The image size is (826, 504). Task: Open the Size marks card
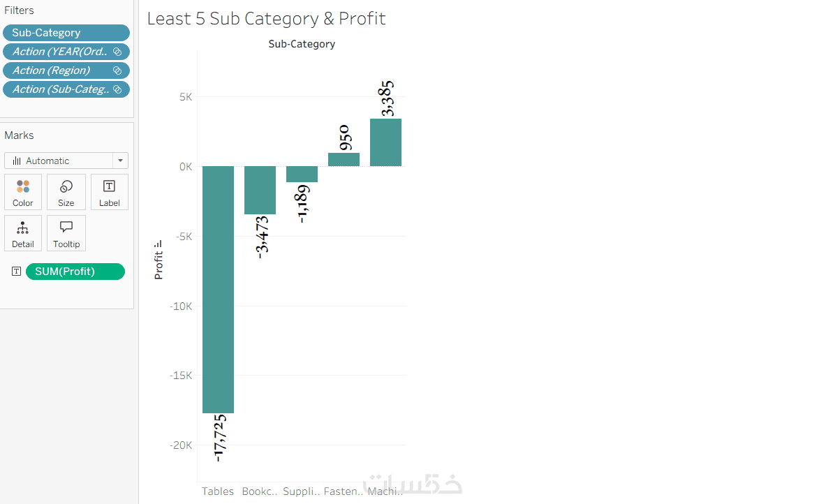coord(66,192)
